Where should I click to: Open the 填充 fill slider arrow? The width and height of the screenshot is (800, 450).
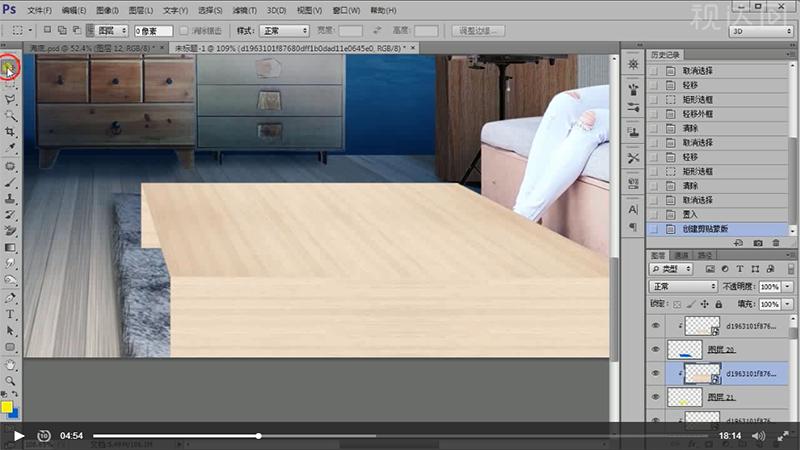(x=788, y=304)
